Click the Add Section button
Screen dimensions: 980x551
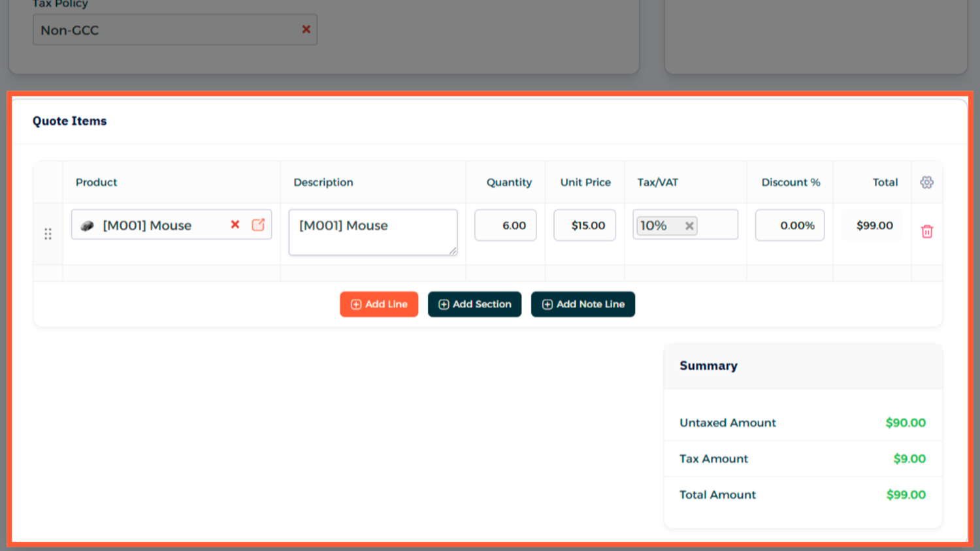(474, 304)
